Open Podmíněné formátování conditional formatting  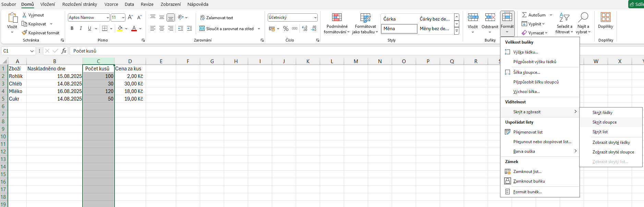click(337, 23)
